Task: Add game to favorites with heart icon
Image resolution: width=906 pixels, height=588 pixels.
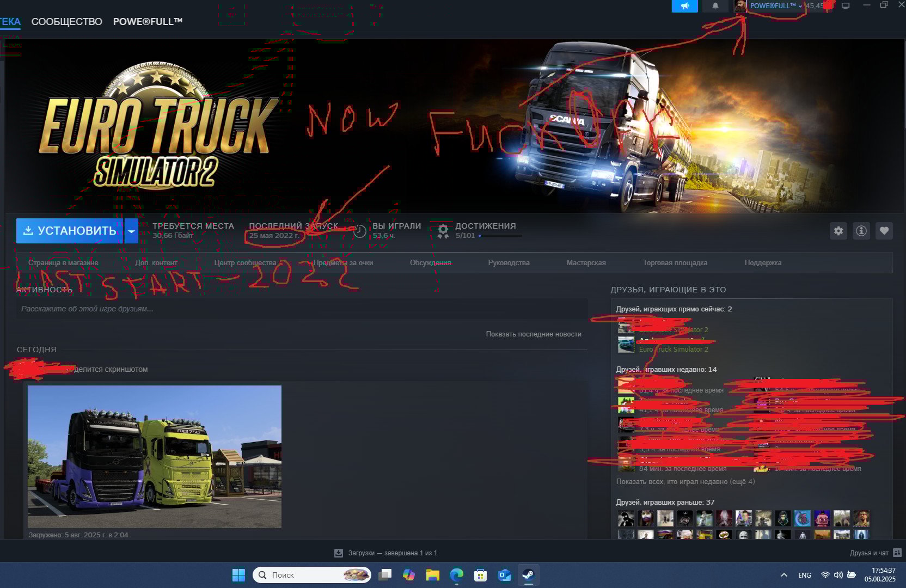Action: tap(884, 231)
